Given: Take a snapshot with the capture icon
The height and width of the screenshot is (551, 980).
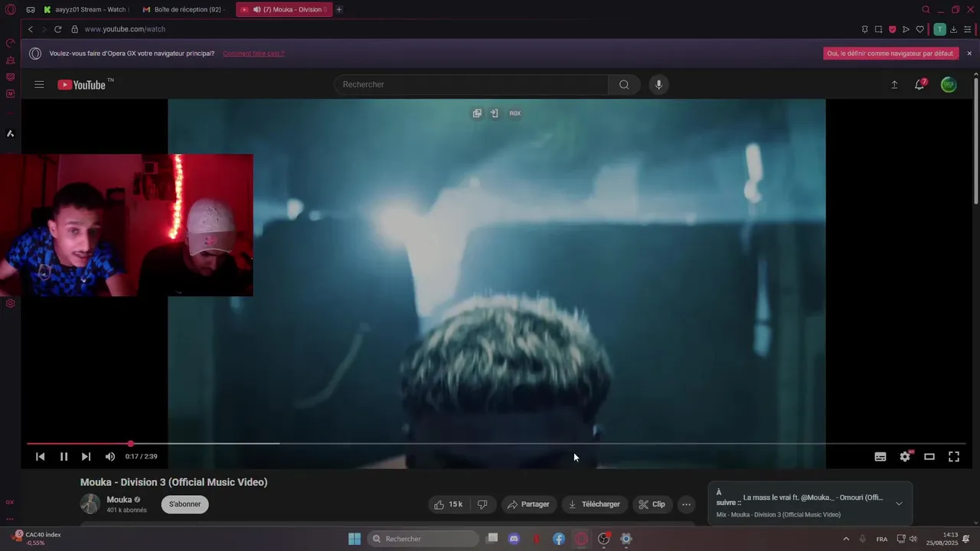Looking at the screenshot, I should pos(878,29).
